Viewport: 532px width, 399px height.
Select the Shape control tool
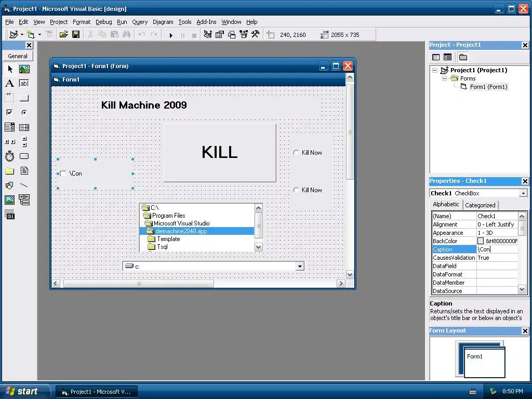pyautogui.click(x=10, y=185)
